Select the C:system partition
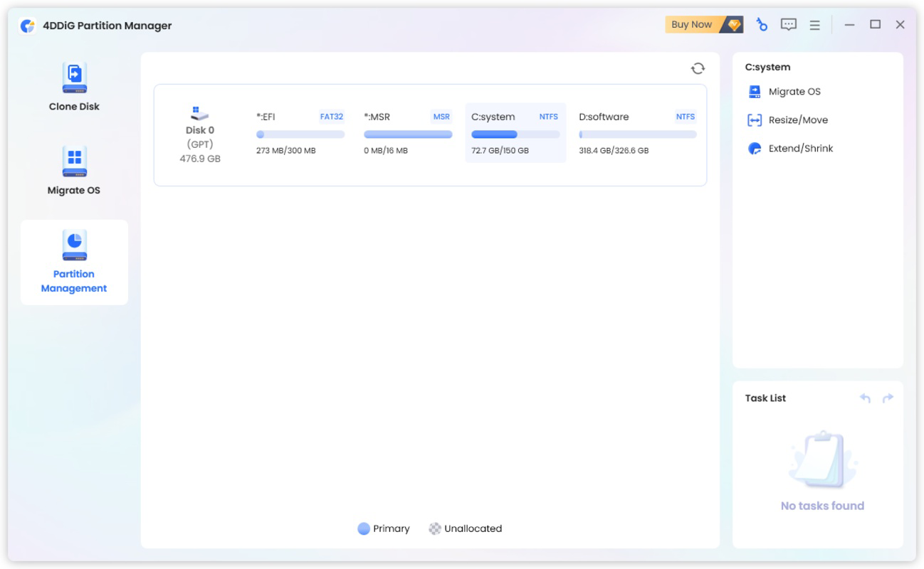Screen dimensions: 924x569 (515, 133)
